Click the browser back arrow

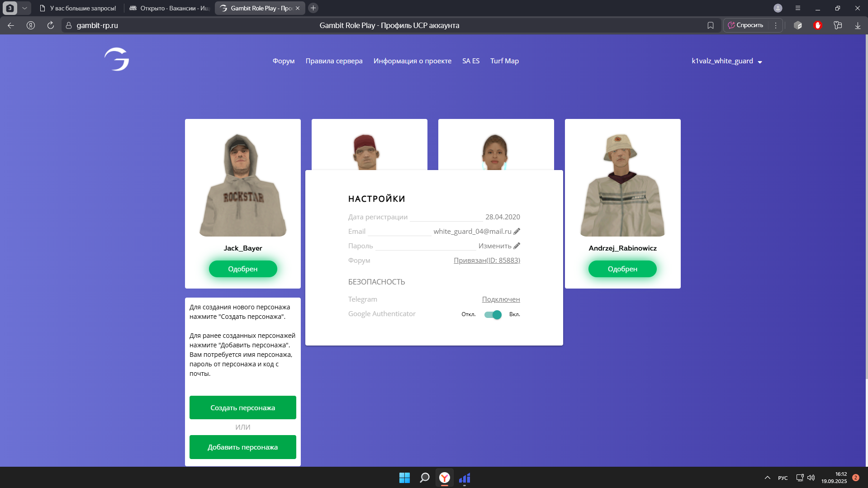11,25
